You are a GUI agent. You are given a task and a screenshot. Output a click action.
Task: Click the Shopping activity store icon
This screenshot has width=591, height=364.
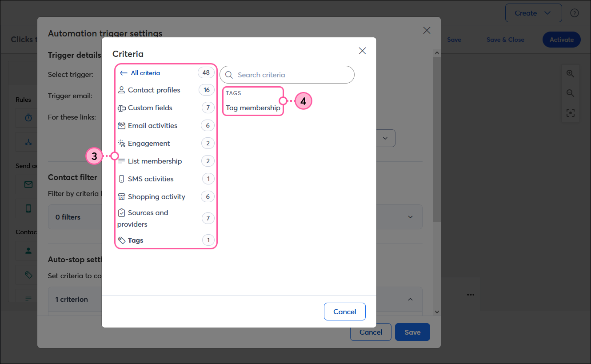121,196
